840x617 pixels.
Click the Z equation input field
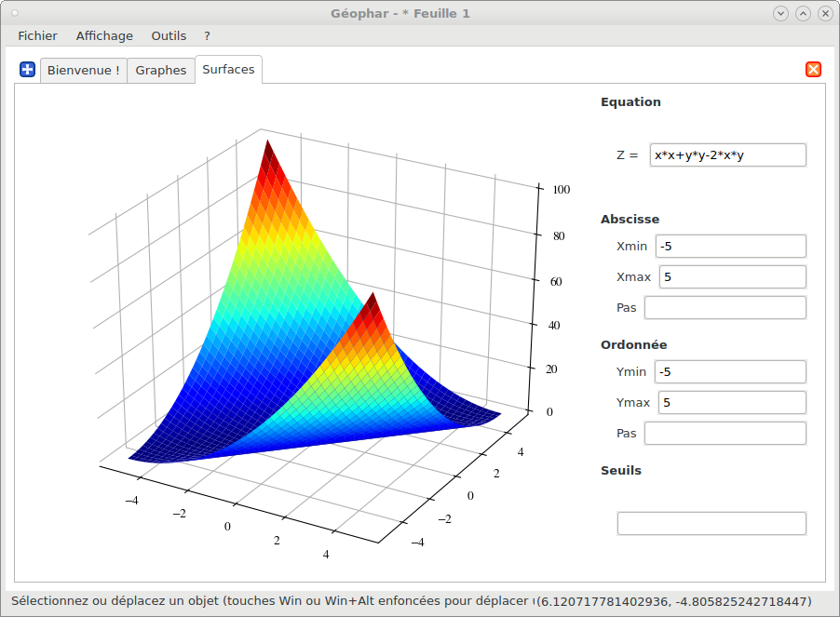(727, 155)
